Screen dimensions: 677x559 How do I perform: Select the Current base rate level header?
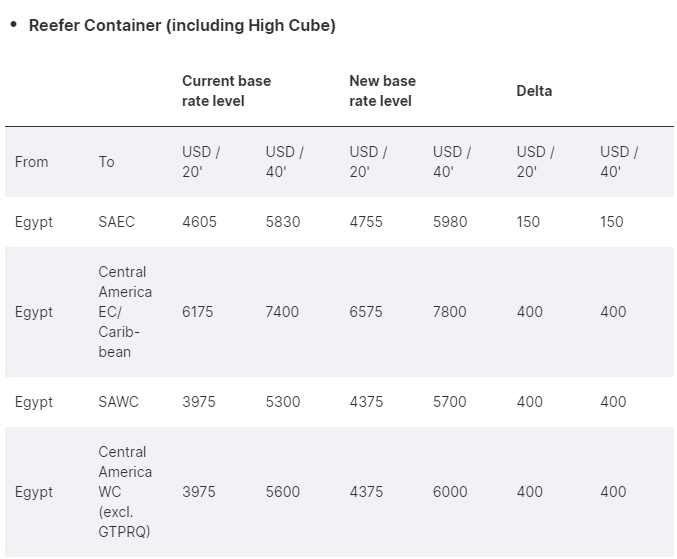pos(226,91)
